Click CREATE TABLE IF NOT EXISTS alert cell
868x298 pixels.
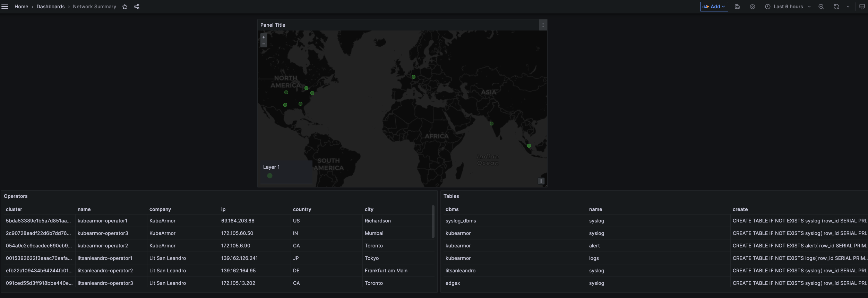[800, 246]
